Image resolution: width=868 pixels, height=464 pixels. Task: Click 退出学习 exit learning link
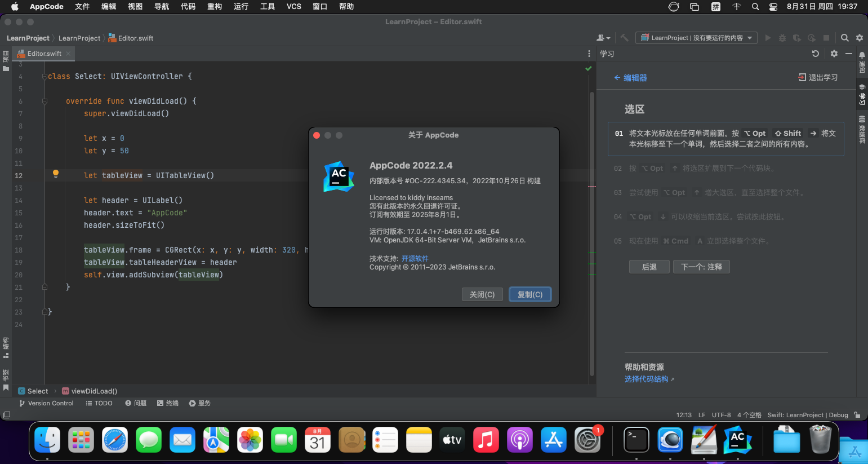pos(818,77)
